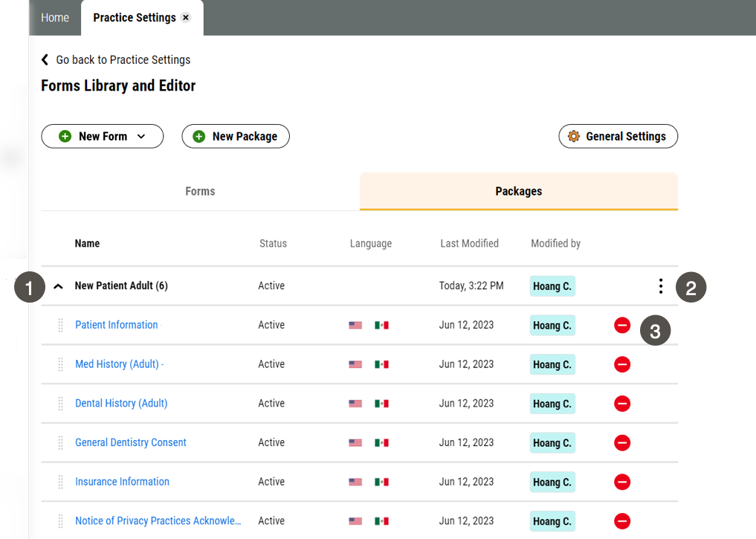Remove Notice of Privacy Practices form
Image resolution: width=756 pixels, height=539 pixels.
pyautogui.click(x=622, y=520)
